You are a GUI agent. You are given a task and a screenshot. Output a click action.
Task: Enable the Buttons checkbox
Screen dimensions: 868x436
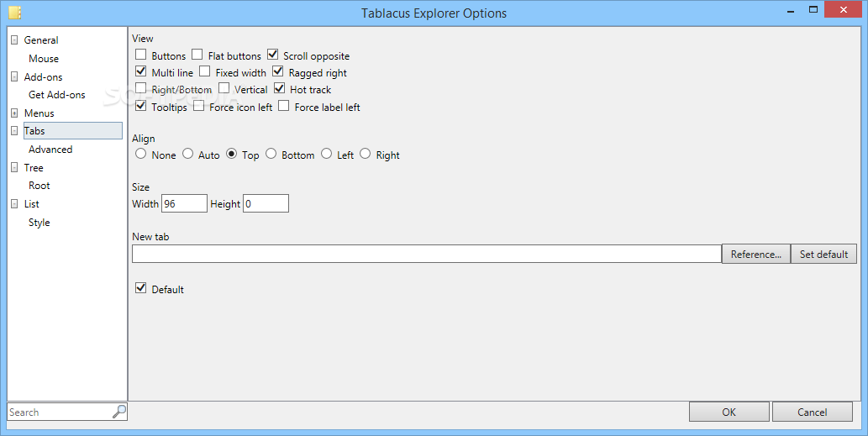coord(140,55)
